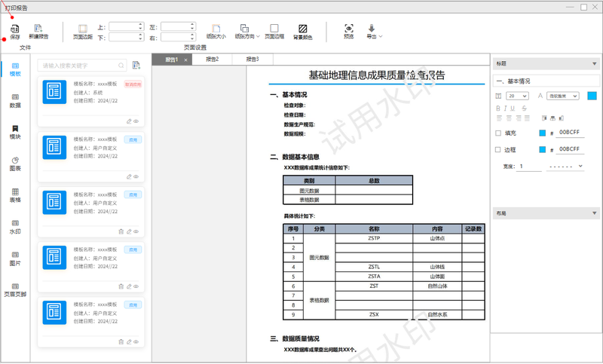This screenshot has width=603, height=364.
Task: Toggle italic formatting I
Action: [506, 109]
